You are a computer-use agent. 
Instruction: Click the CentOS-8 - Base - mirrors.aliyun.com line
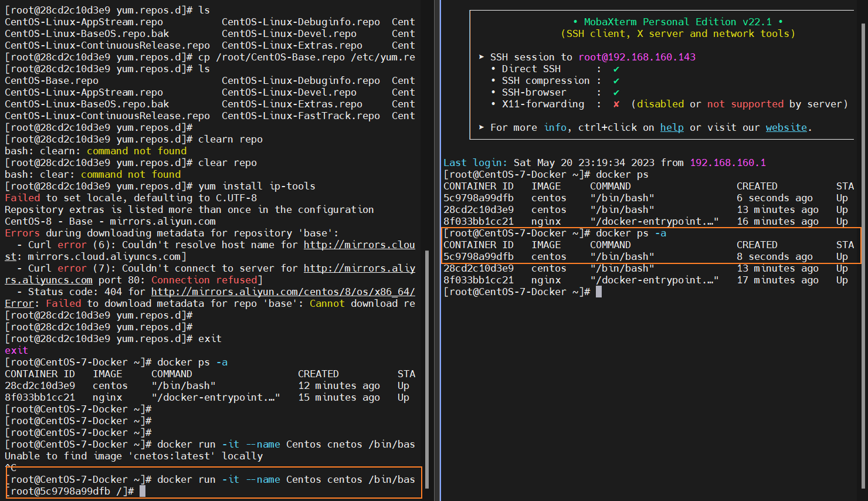click(x=110, y=221)
